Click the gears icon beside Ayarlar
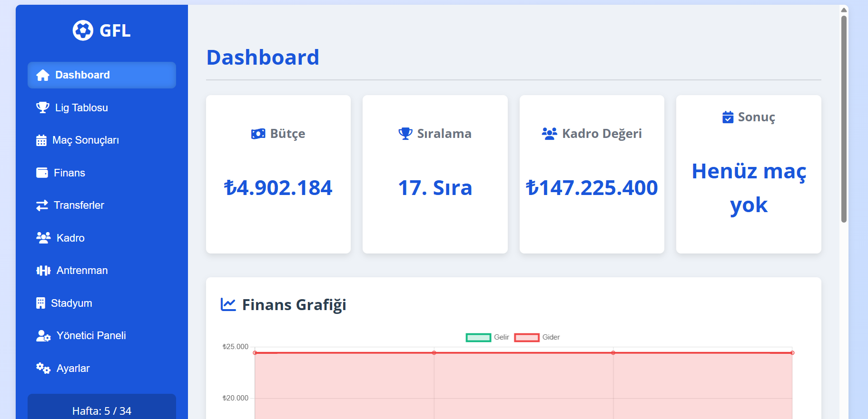The height and width of the screenshot is (419, 868). point(43,368)
